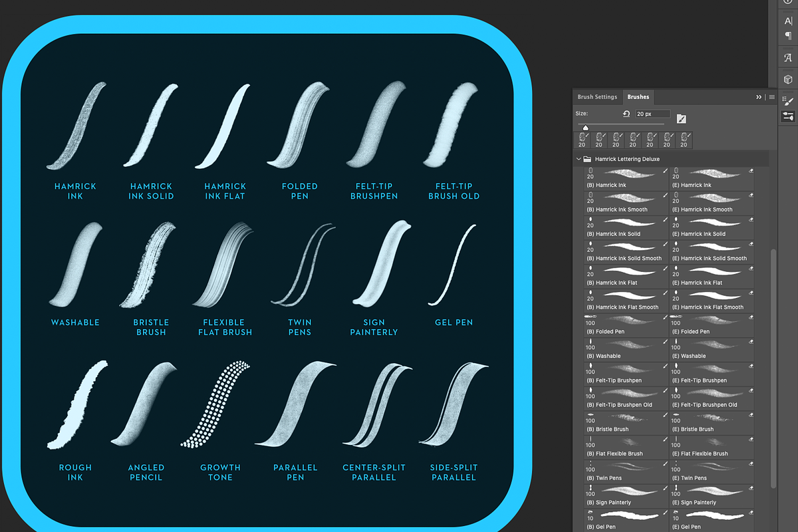Pick the (B) Hamrick Ink Solid brush
798x532 pixels.
coord(626,227)
